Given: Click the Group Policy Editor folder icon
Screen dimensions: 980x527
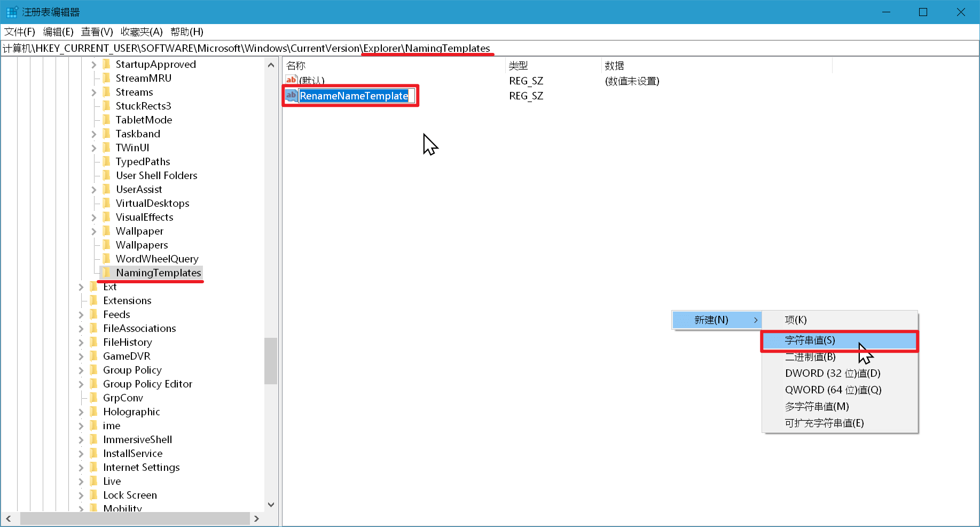Looking at the screenshot, I should (x=94, y=384).
